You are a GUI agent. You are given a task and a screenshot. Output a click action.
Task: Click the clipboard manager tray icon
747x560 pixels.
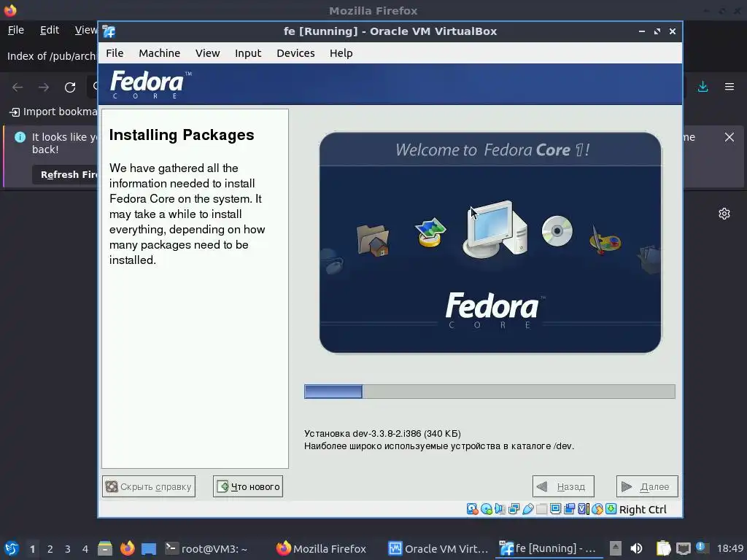point(663,548)
